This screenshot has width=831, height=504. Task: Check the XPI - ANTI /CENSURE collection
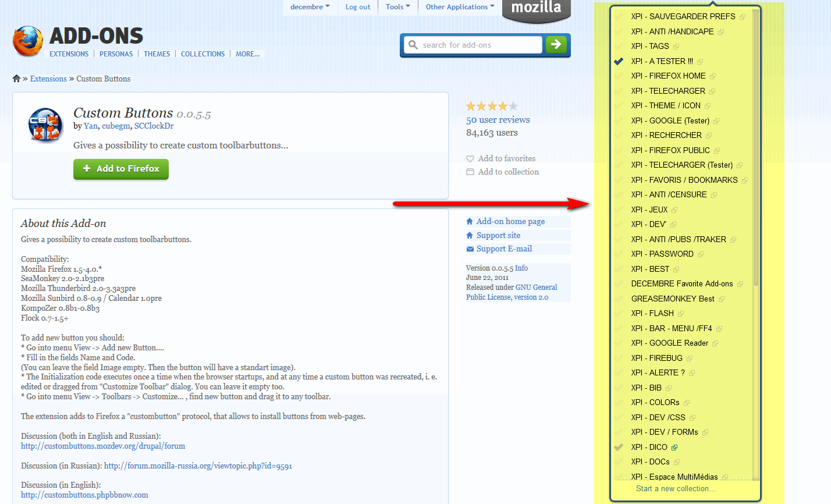coord(619,194)
